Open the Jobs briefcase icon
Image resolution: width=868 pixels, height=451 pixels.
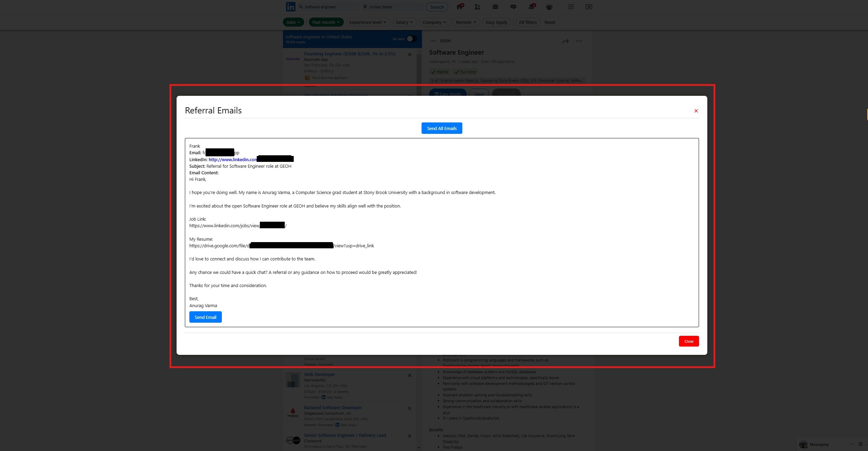click(495, 7)
